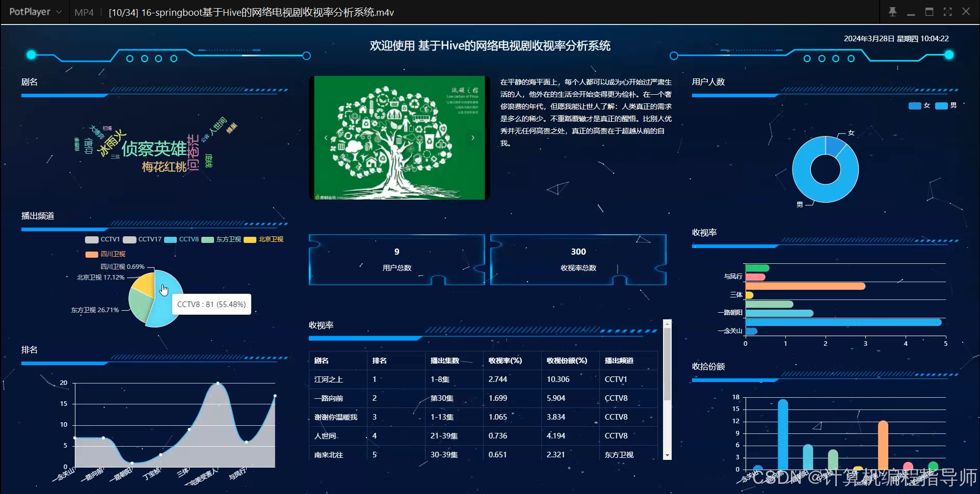980x494 pixels.
Task: Show next carousel image
Action: 473,138
